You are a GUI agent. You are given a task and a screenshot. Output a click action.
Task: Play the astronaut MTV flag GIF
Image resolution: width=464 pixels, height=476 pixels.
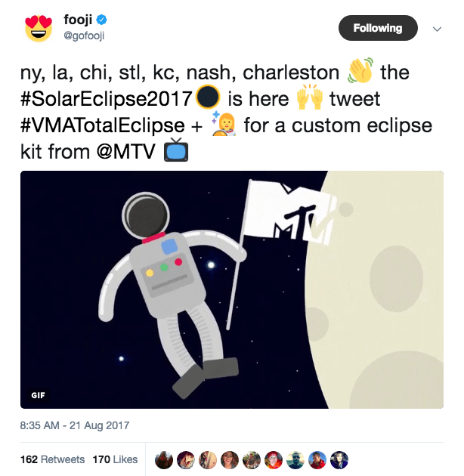click(x=231, y=289)
